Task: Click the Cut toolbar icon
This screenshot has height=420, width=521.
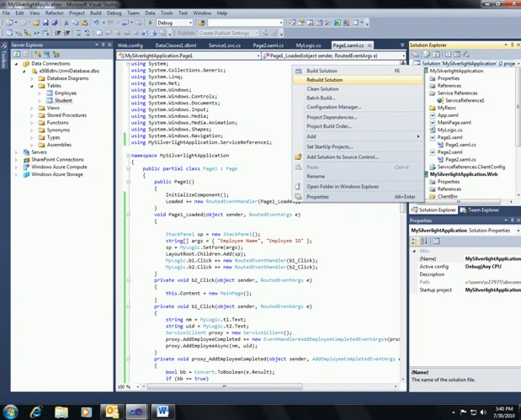Action: (66, 23)
